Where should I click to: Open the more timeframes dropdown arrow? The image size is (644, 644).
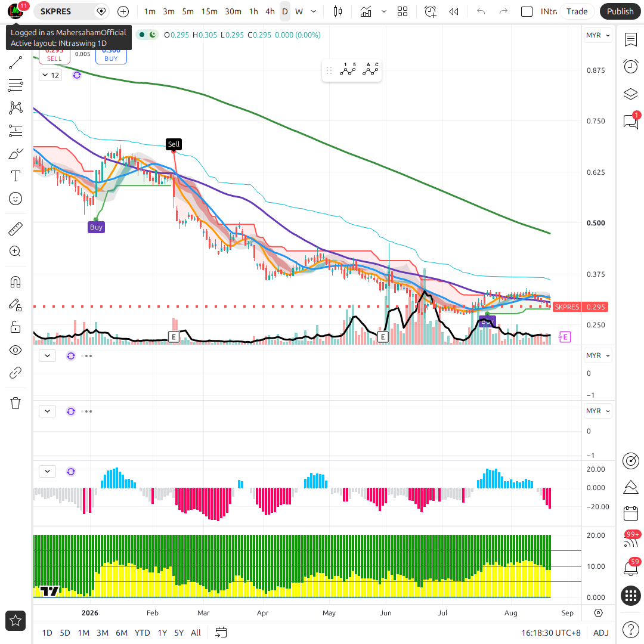[x=314, y=11]
